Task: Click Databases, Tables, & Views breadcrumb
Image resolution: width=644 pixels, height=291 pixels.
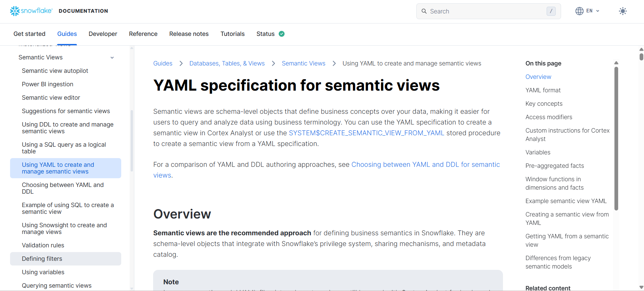Action: [x=227, y=63]
